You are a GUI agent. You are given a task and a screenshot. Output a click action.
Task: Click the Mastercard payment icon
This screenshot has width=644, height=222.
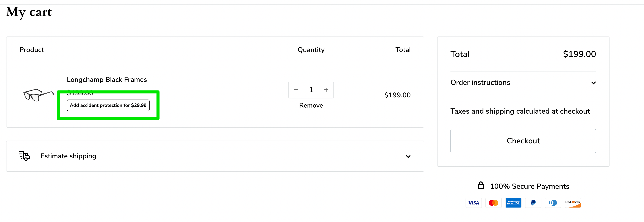pyautogui.click(x=493, y=203)
